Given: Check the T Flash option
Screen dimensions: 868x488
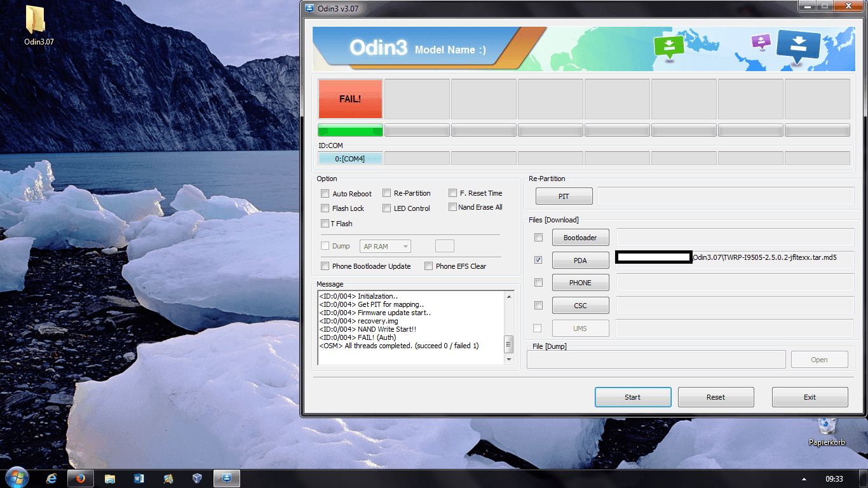Looking at the screenshot, I should click(x=325, y=224).
